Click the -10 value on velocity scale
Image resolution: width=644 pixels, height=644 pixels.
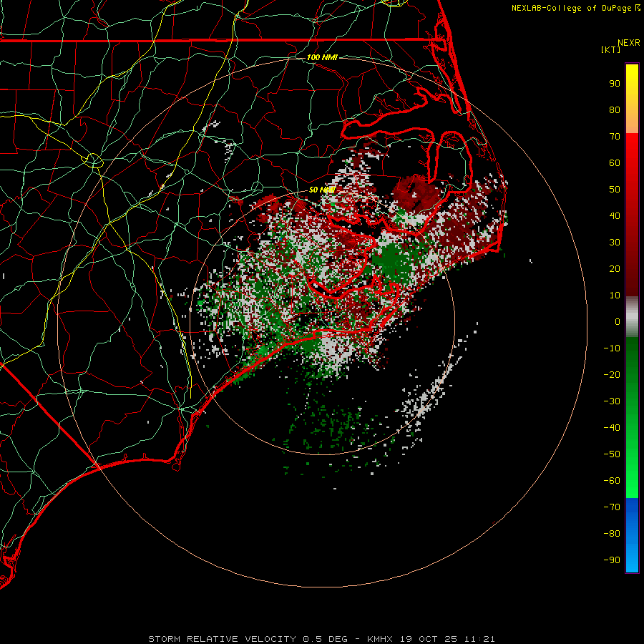(x=612, y=348)
